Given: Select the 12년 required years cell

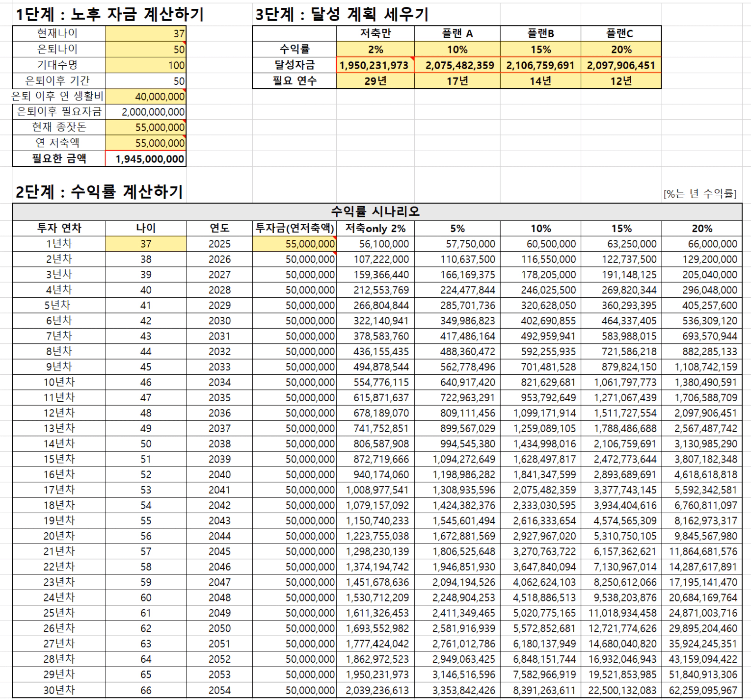Looking at the screenshot, I should (x=621, y=80).
